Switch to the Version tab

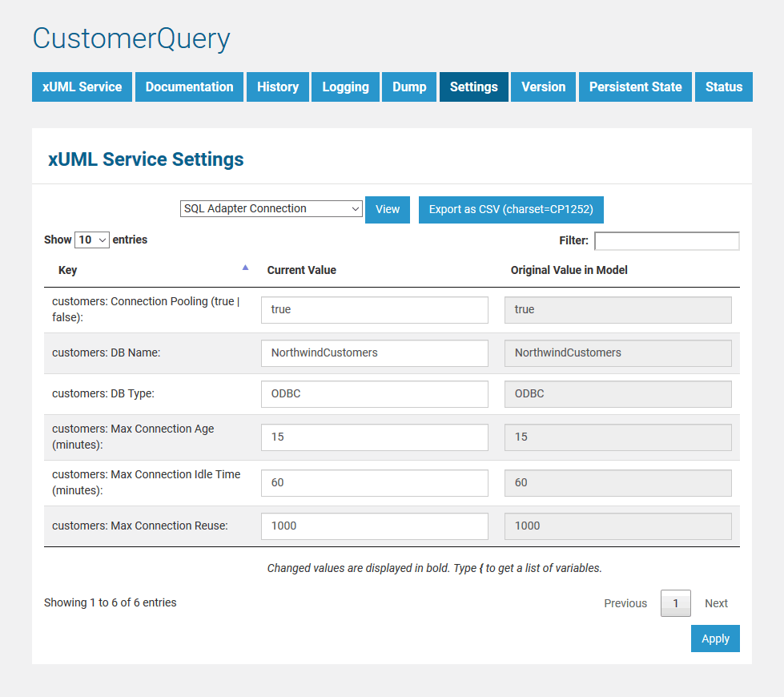[543, 87]
